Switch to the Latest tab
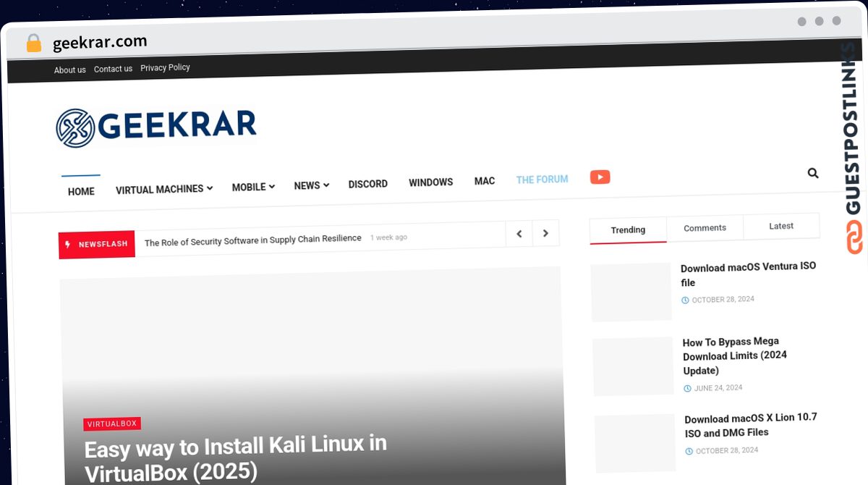The width and height of the screenshot is (868, 485). coord(781,226)
